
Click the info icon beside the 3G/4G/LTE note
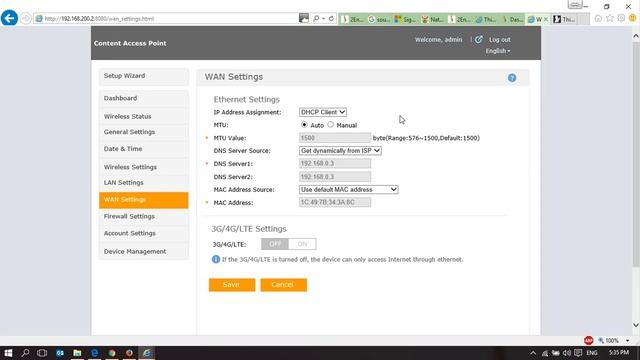pos(216,259)
